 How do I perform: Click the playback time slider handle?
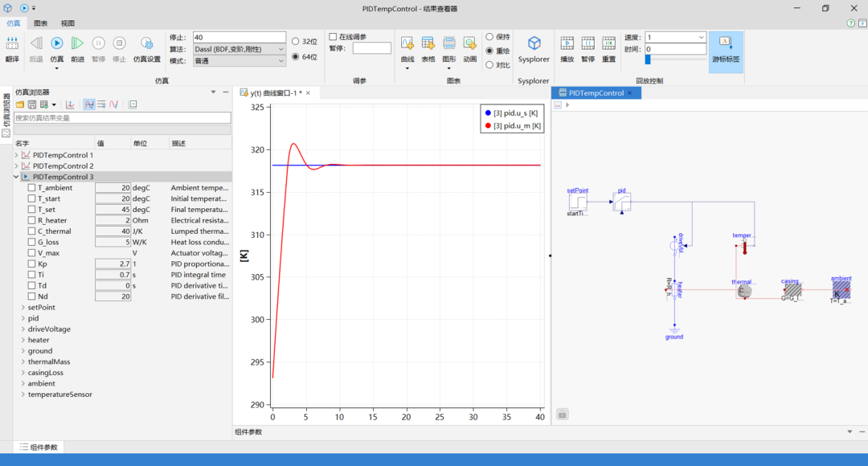[648, 59]
